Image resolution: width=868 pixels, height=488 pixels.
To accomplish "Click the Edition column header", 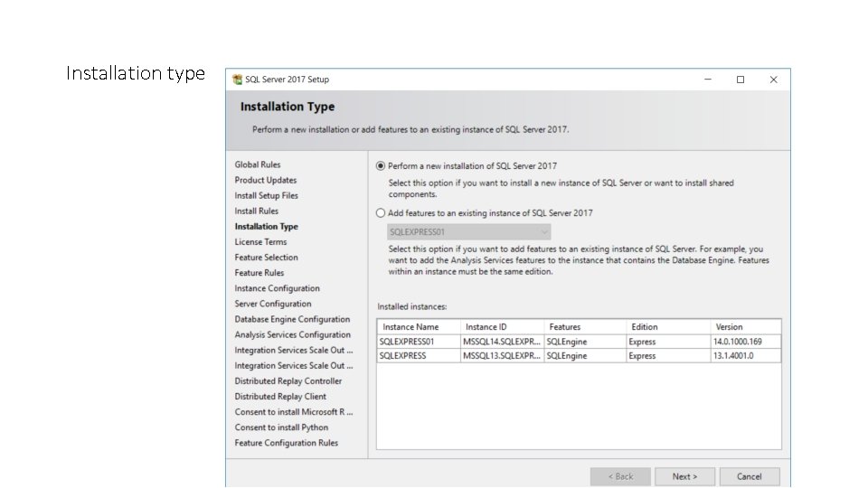I will pyautogui.click(x=668, y=327).
